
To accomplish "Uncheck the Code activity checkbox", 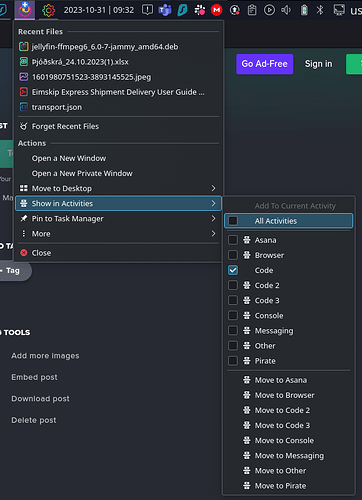I will (x=233, y=270).
